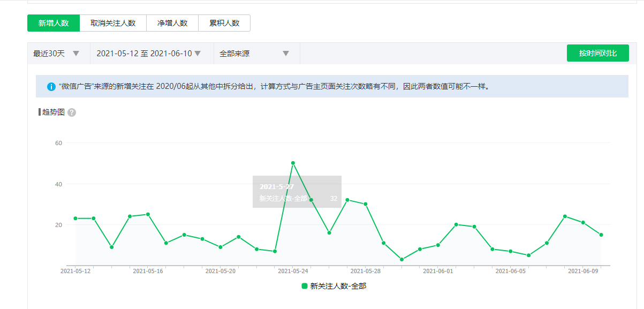The height and width of the screenshot is (309, 644).
Task: Click the last data point on the chart
Action: (x=601, y=235)
